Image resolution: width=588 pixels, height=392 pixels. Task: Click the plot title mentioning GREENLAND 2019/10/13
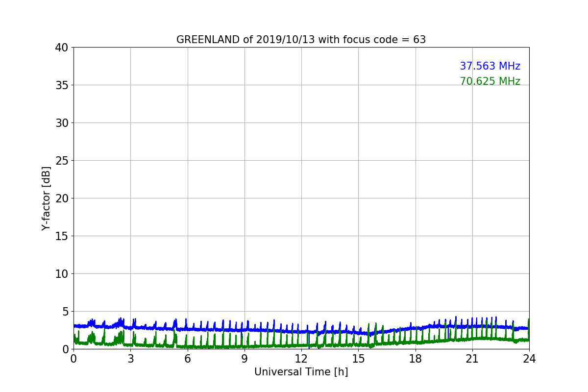[x=301, y=40]
